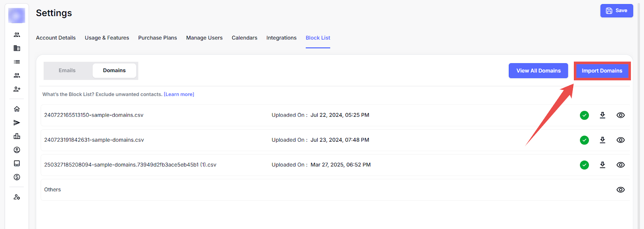This screenshot has width=644, height=229.
Task: Go to the Manage Users tab
Action: pos(204,38)
